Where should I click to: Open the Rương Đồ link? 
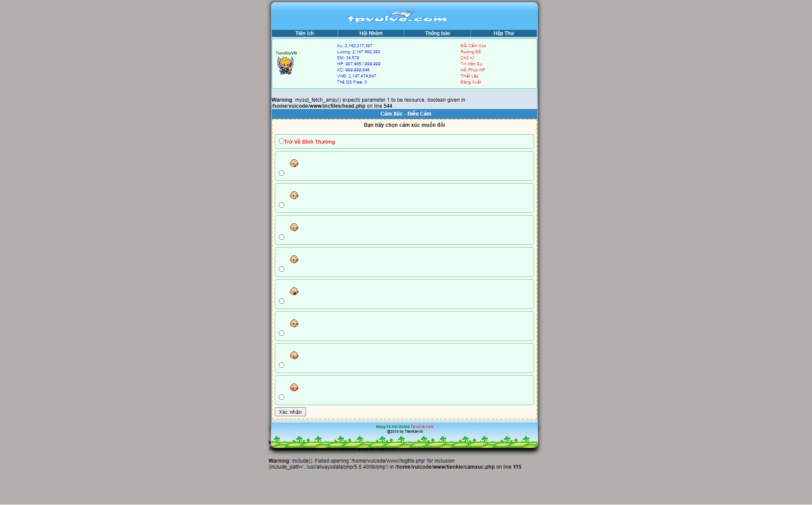pos(470,52)
